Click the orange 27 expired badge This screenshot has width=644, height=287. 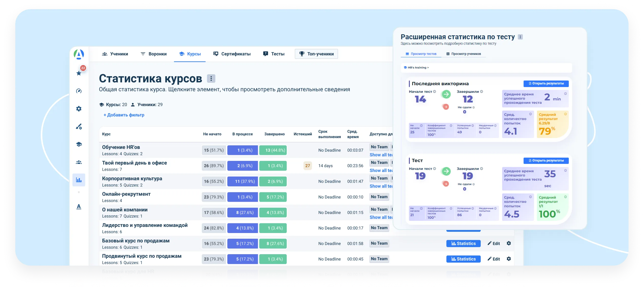[307, 166]
